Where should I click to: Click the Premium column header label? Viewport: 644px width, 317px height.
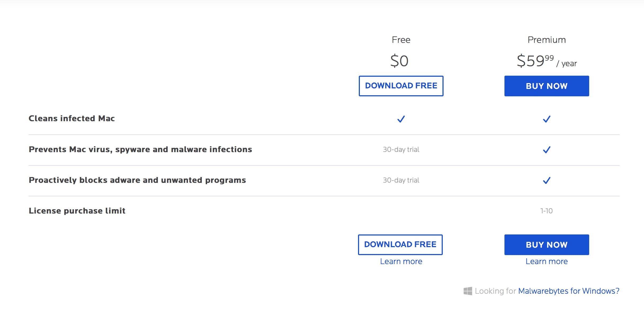point(547,39)
